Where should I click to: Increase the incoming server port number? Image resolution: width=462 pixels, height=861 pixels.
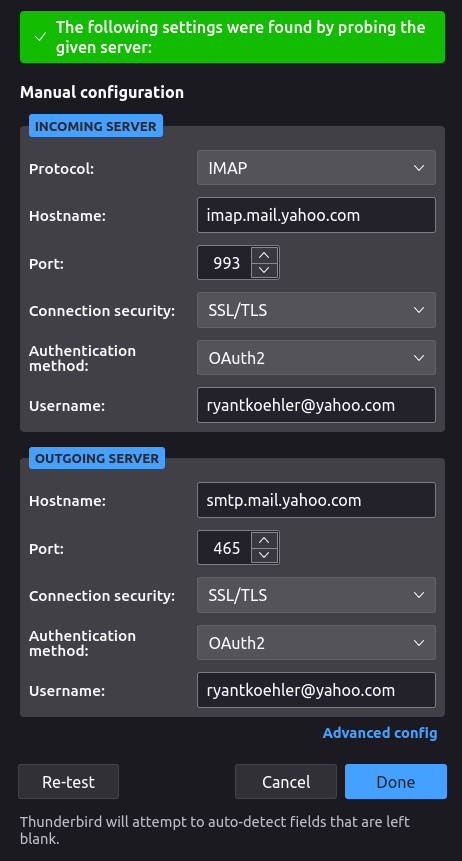264,255
